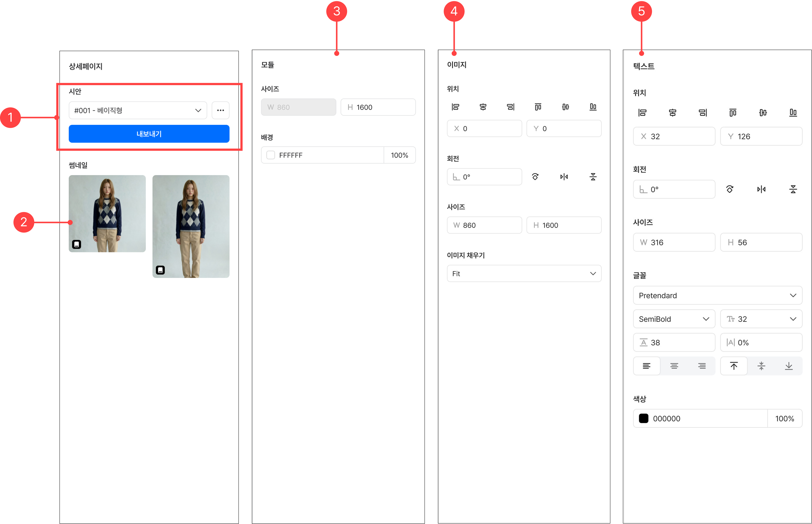Open the more options menu beside 시안
Screen dimensions: 812x524
[x=221, y=110]
